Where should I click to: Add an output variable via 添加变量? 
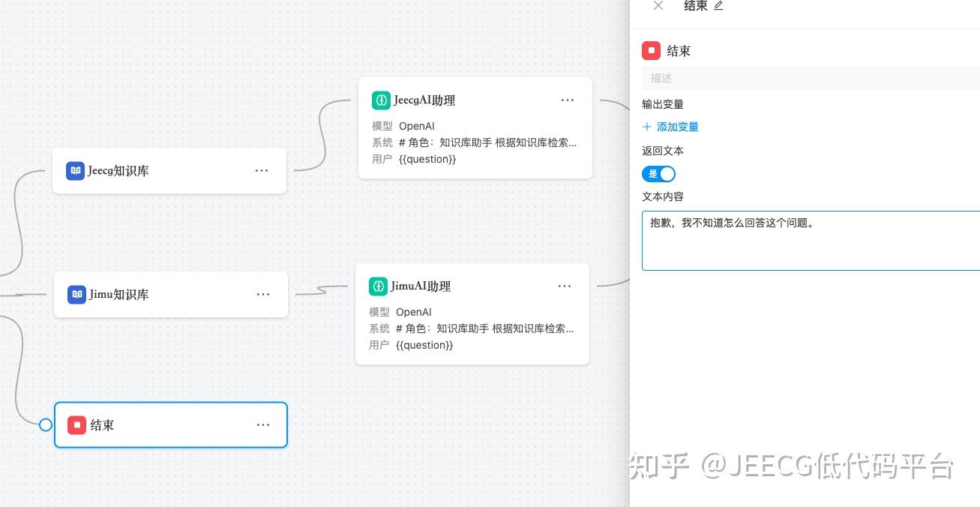[x=670, y=127]
